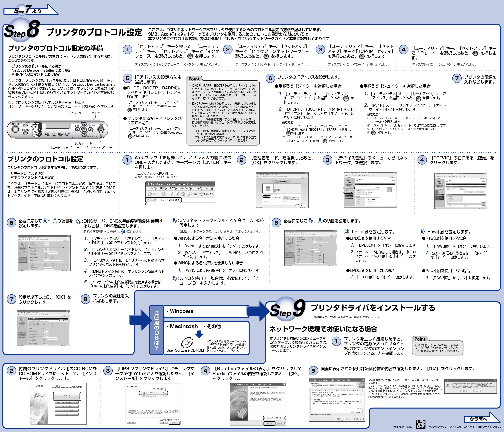
Task: Click Forward arrow icon in Internet Explorer toolbar
Action: pos(164,194)
